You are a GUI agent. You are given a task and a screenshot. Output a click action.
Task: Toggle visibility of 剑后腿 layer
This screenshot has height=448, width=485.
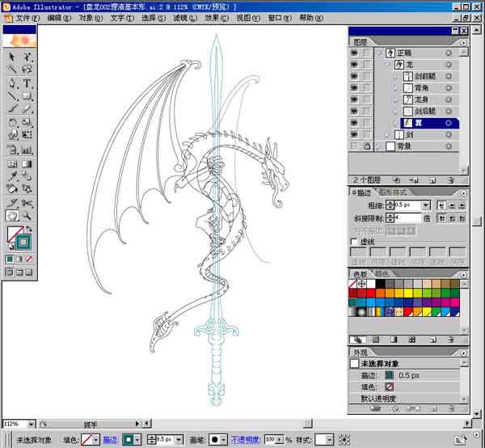354,111
